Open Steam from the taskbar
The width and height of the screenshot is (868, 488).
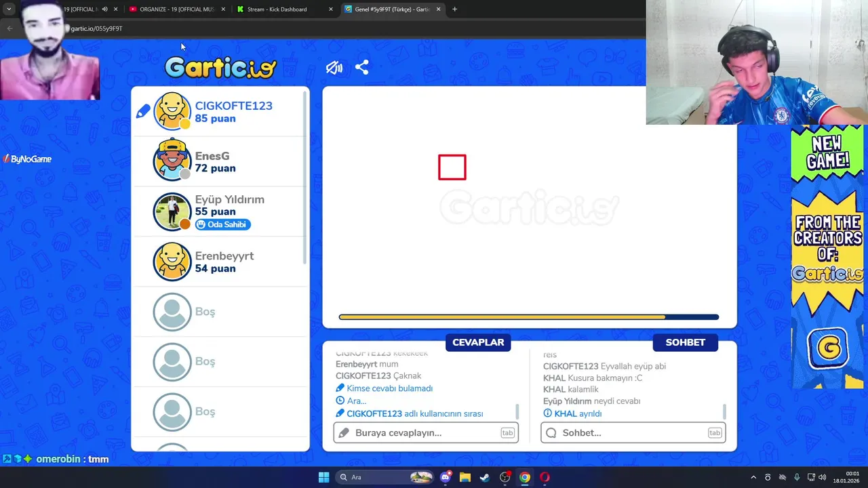(x=485, y=477)
